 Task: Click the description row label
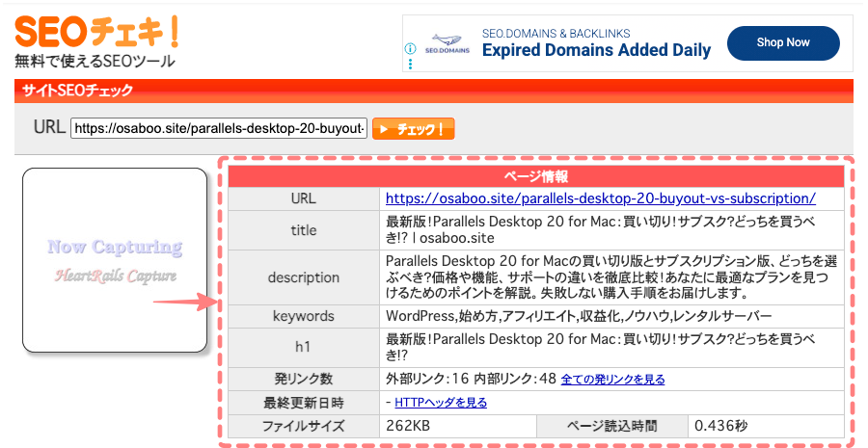[x=304, y=277]
